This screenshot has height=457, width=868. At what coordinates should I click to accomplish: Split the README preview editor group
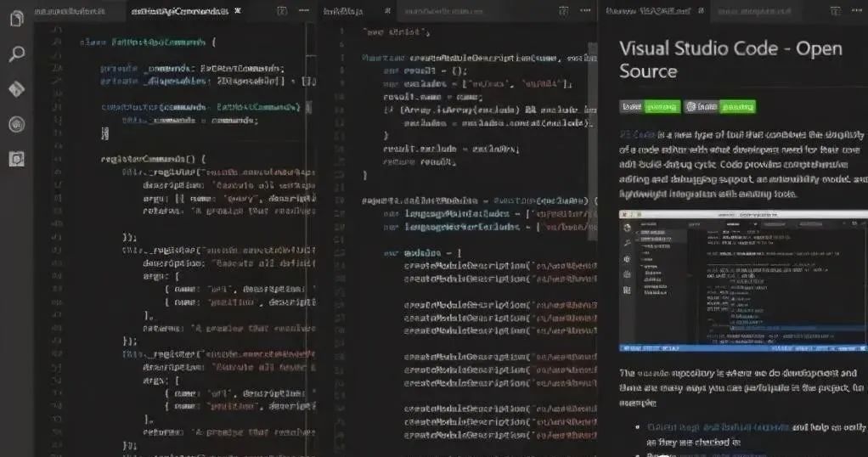tap(836, 10)
